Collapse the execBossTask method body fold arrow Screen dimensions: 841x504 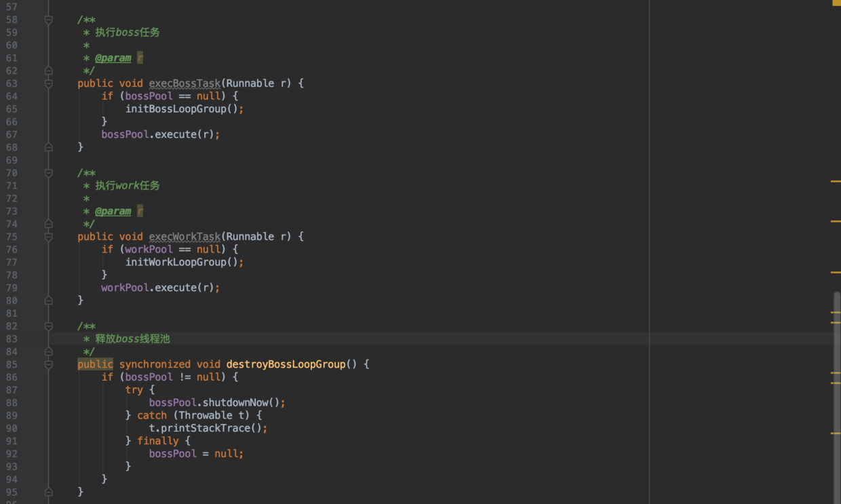tap(47, 83)
